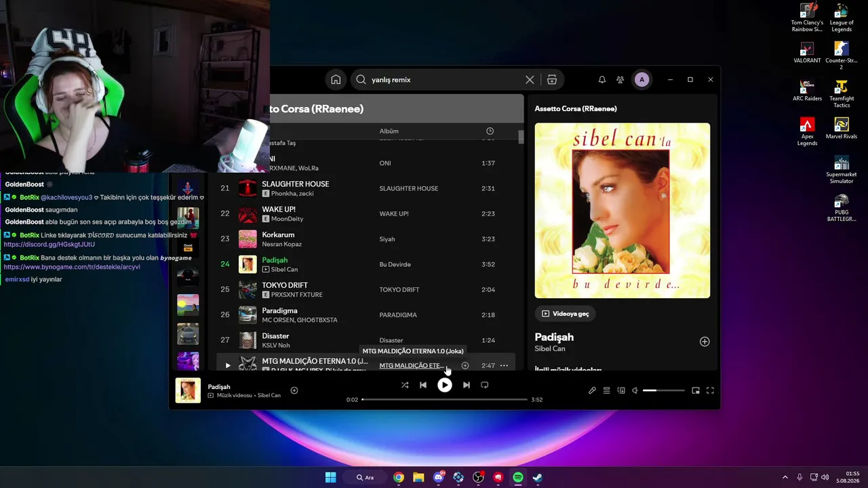Open the SLAUGHTER HOUSE album link

408,188
